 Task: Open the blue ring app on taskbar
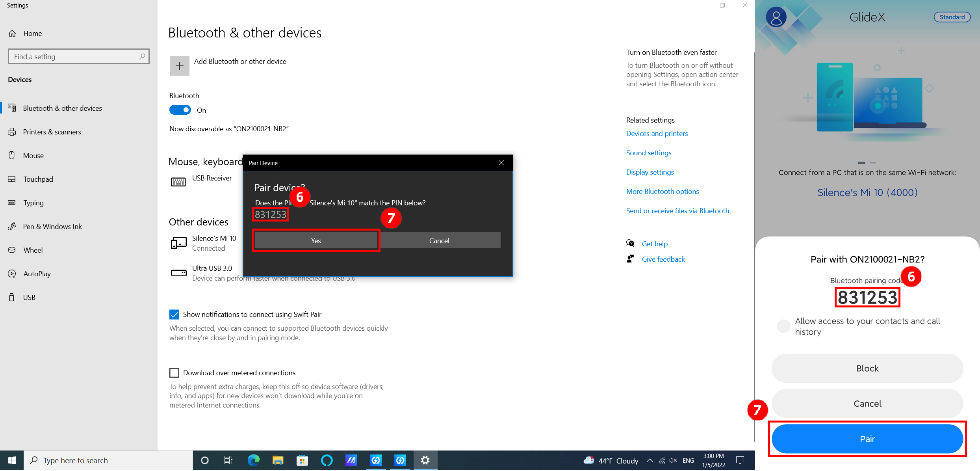coord(327,460)
